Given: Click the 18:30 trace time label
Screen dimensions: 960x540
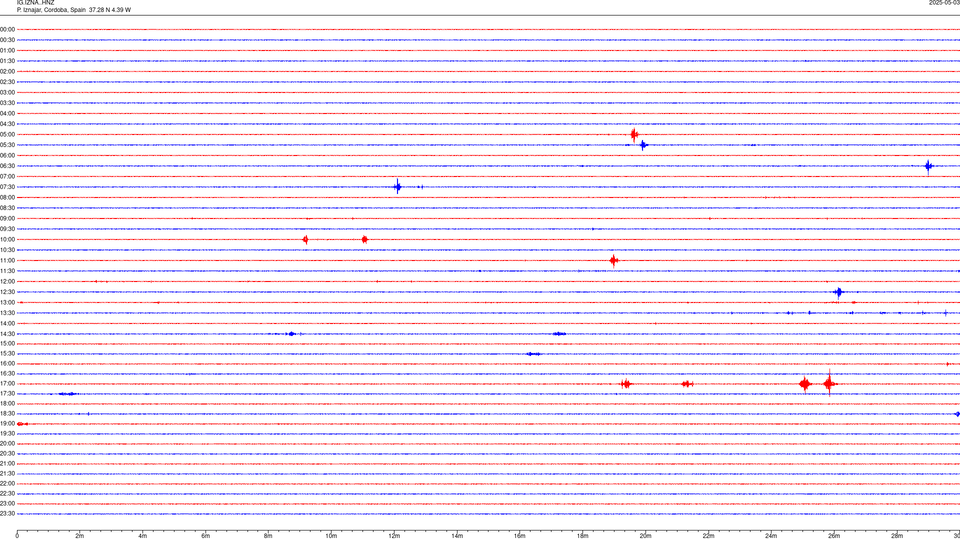Looking at the screenshot, I should (x=7, y=414).
